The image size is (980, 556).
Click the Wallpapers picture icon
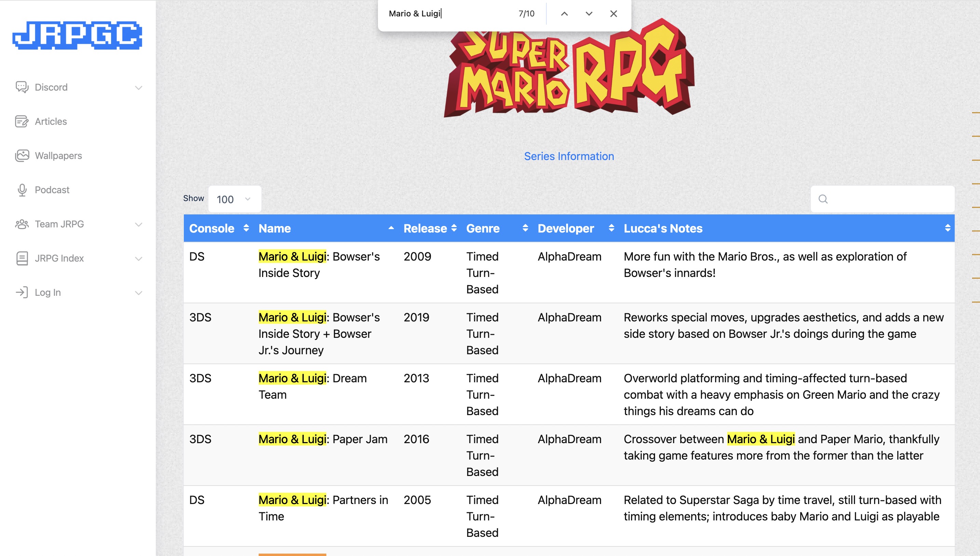[x=22, y=156]
